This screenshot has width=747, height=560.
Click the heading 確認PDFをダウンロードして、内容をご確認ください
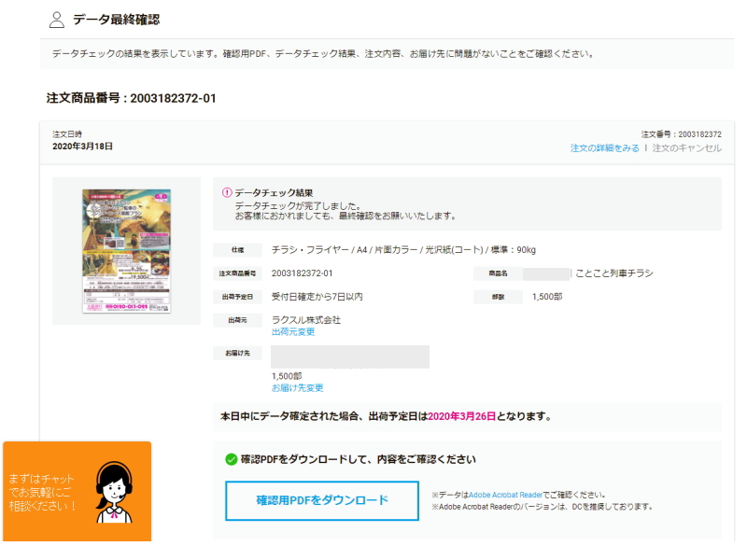tap(359, 459)
